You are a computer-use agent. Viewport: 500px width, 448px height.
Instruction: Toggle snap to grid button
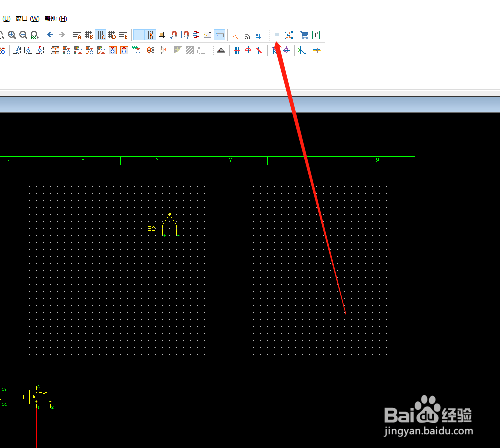pyautogui.click(x=150, y=35)
